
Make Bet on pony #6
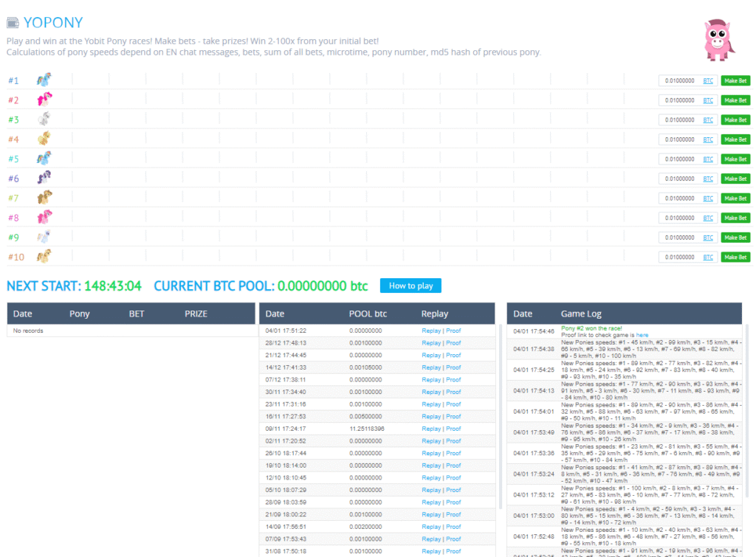tap(735, 179)
